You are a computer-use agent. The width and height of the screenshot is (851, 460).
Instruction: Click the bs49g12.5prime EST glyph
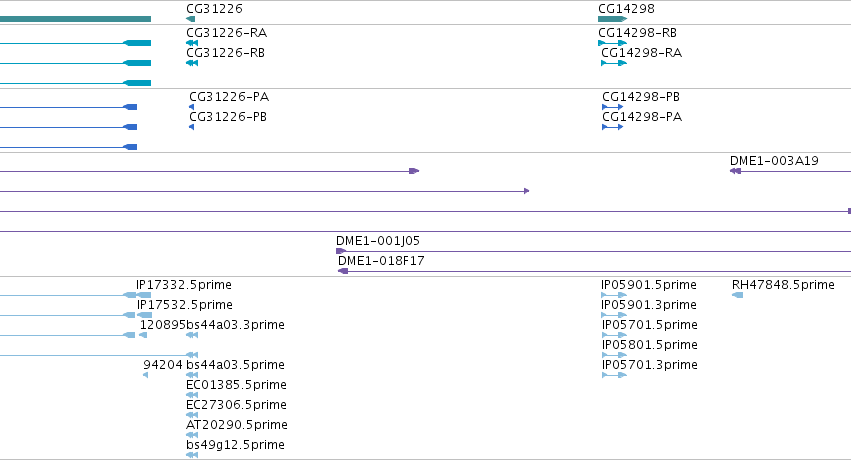click(x=192, y=455)
